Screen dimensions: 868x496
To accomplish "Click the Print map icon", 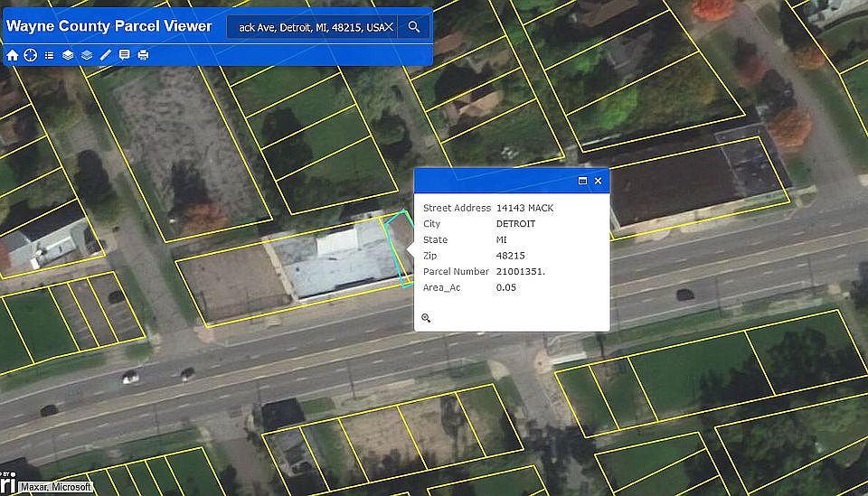I will [x=143, y=55].
